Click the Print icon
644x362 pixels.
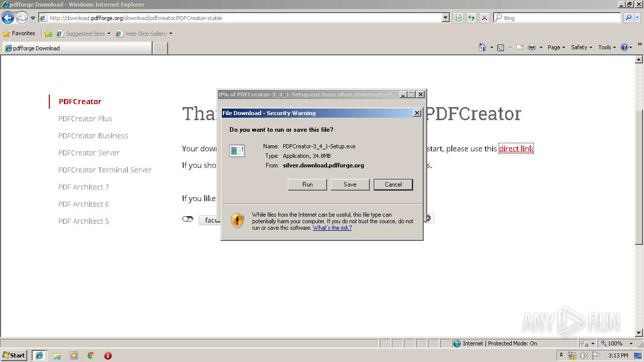pos(531,47)
